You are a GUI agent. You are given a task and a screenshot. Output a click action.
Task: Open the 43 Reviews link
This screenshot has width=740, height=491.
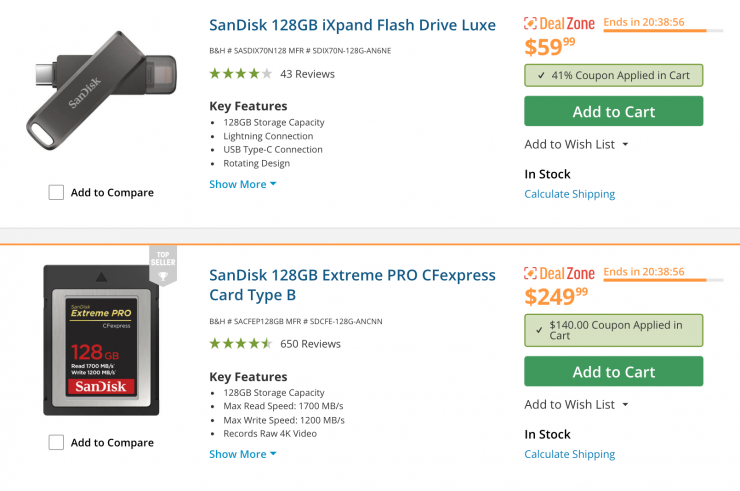[307, 73]
